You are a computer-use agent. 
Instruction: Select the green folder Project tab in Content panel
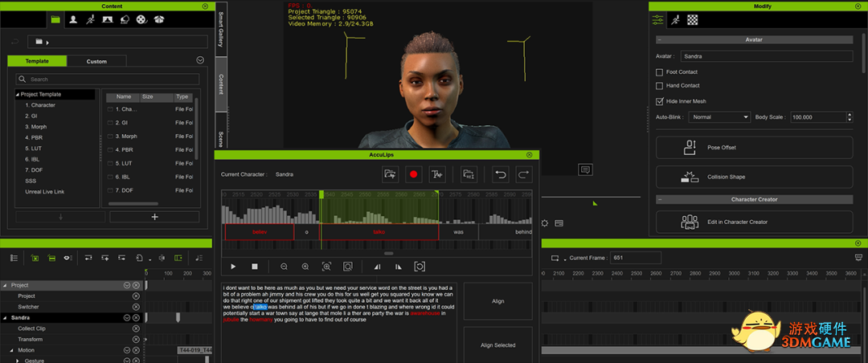55,19
